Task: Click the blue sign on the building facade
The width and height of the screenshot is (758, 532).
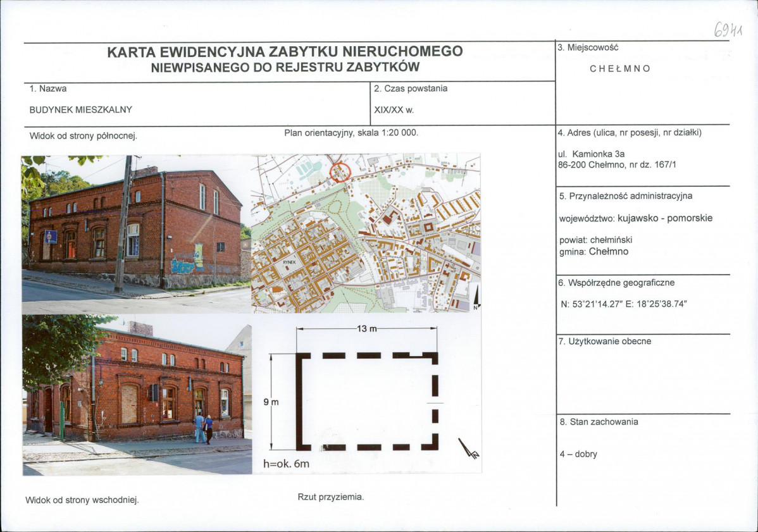Action: click(51, 237)
